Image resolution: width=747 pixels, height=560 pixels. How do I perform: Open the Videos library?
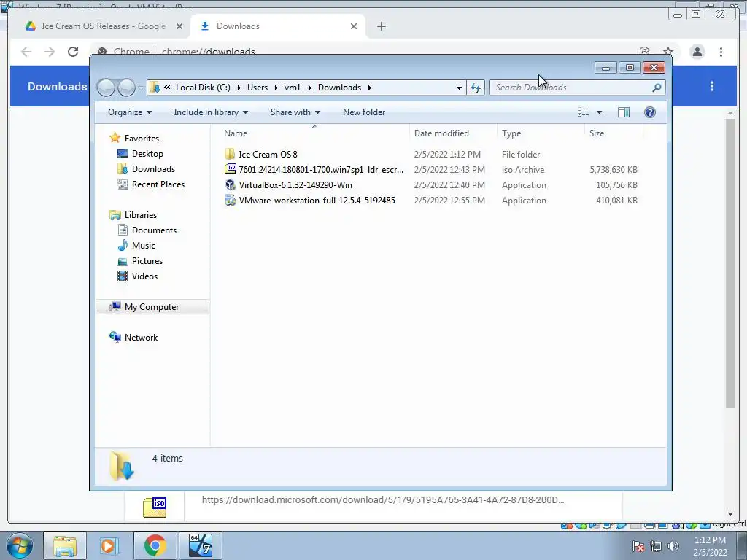144,276
